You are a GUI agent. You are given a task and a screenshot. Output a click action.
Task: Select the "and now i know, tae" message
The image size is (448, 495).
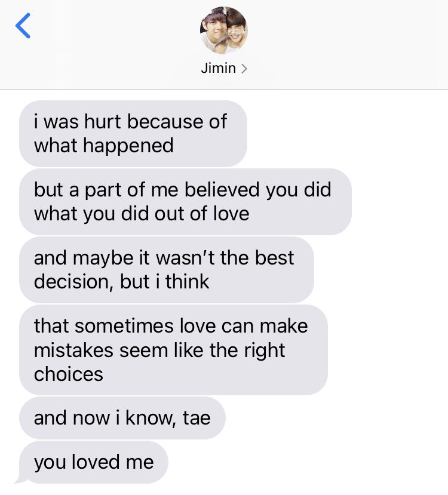(x=122, y=418)
